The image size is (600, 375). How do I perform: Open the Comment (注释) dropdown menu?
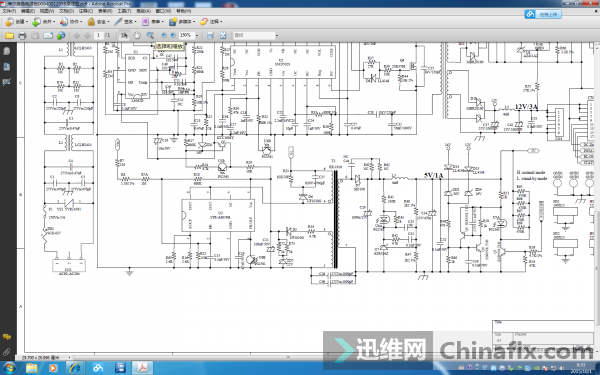pos(211,22)
